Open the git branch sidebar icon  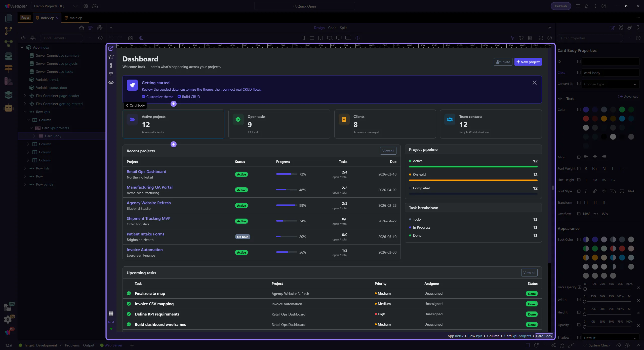click(9, 31)
